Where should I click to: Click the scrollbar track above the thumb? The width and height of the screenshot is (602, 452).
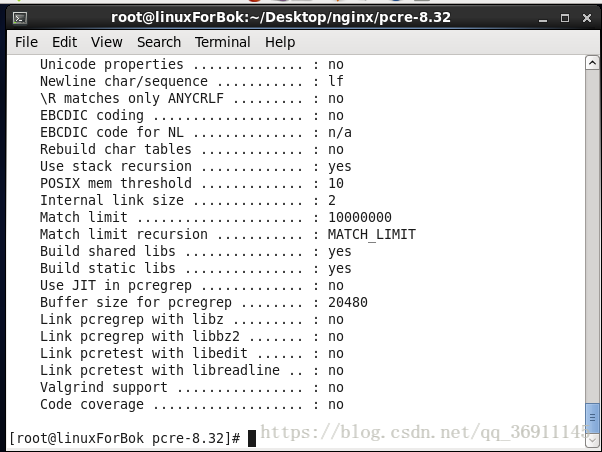tap(592, 236)
